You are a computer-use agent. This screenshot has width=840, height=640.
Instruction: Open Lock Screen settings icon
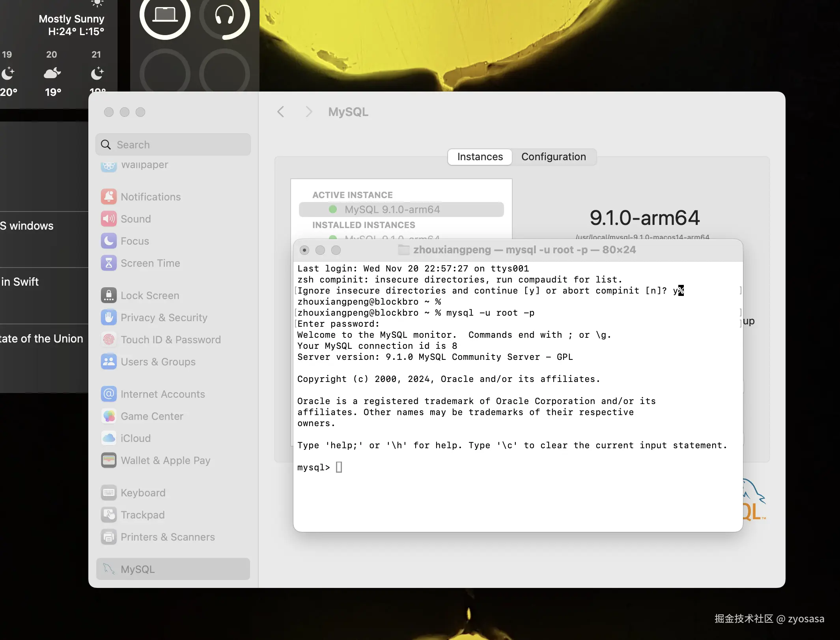(109, 295)
